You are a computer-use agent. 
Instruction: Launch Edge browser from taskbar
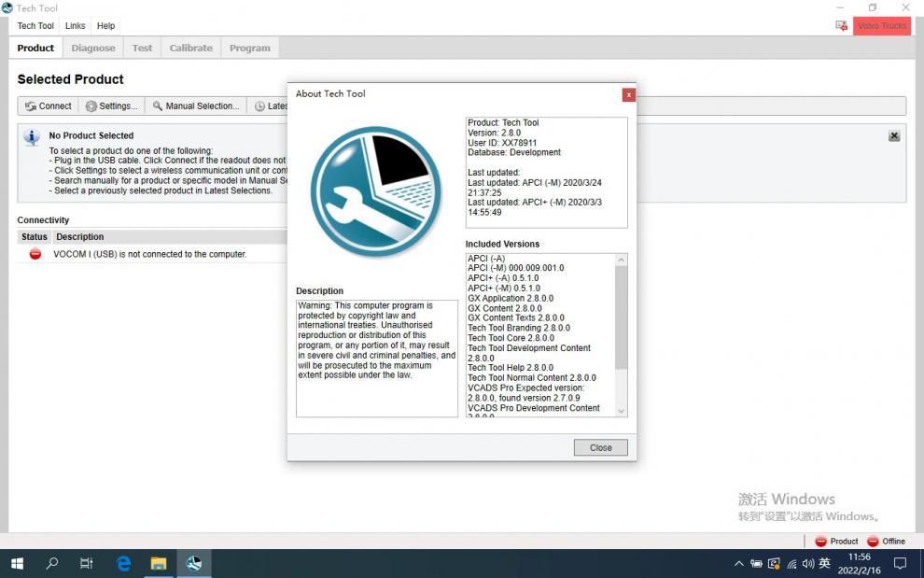point(123,563)
